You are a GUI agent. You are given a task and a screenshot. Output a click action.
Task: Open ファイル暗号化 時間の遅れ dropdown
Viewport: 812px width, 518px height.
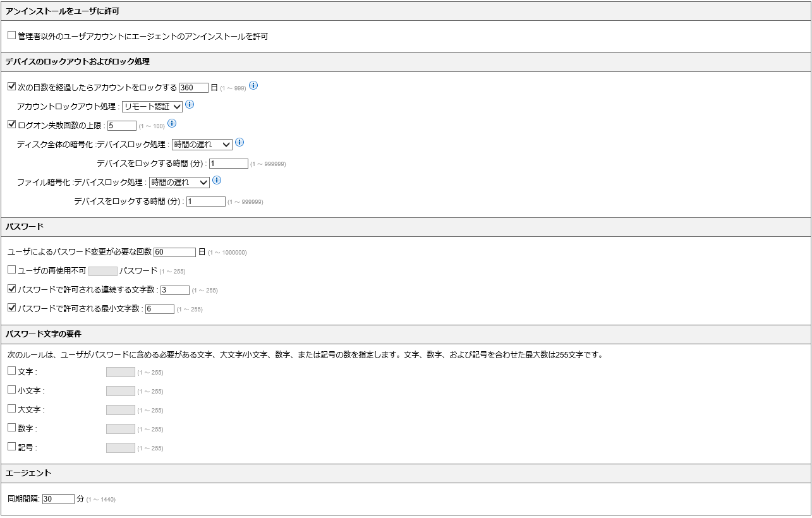click(179, 183)
